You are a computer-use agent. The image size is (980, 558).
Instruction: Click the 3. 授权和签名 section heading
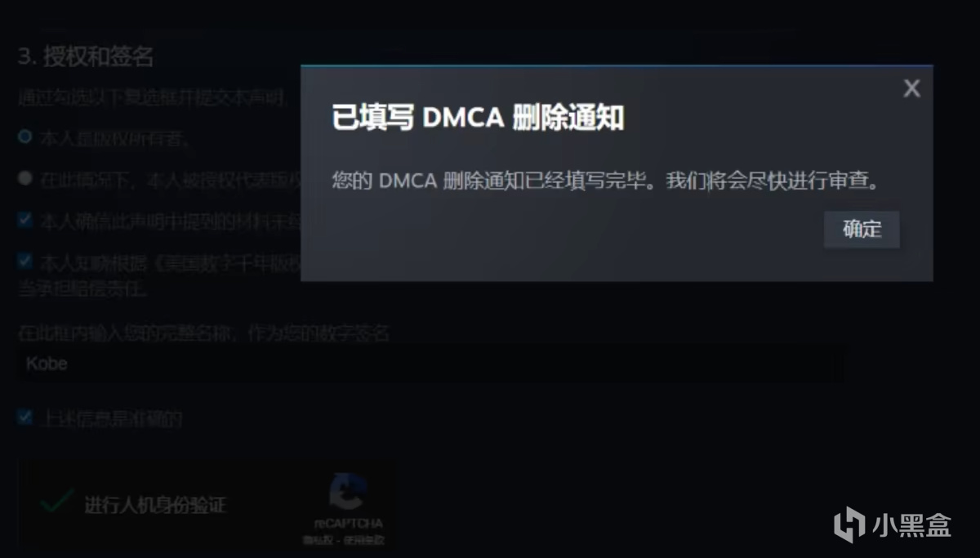coord(86,57)
